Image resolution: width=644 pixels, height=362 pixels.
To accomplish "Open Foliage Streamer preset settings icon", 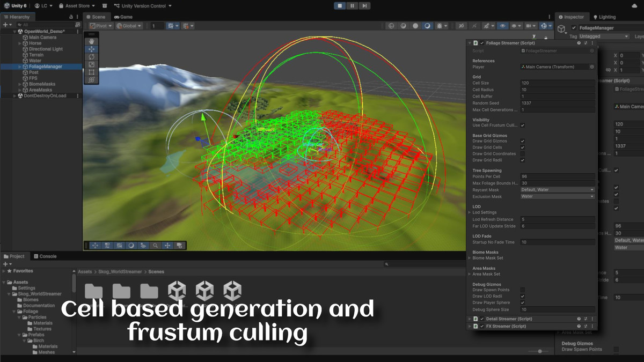I will [x=586, y=43].
